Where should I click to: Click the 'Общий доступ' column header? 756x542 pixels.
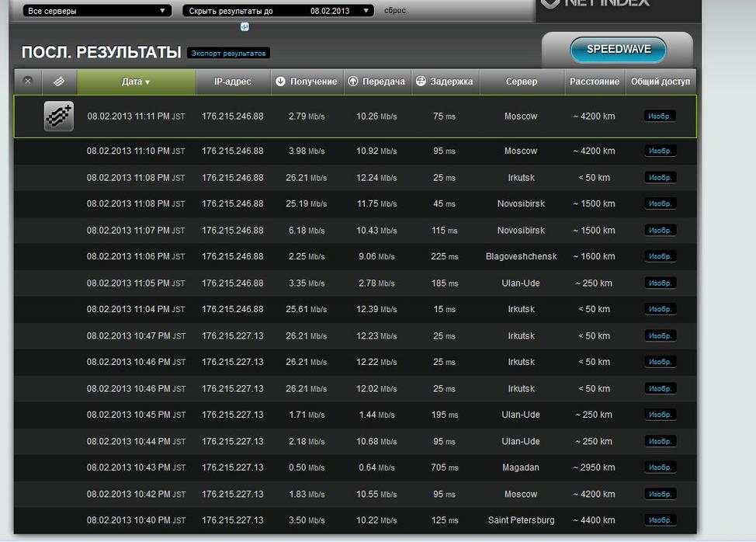point(661,82)
